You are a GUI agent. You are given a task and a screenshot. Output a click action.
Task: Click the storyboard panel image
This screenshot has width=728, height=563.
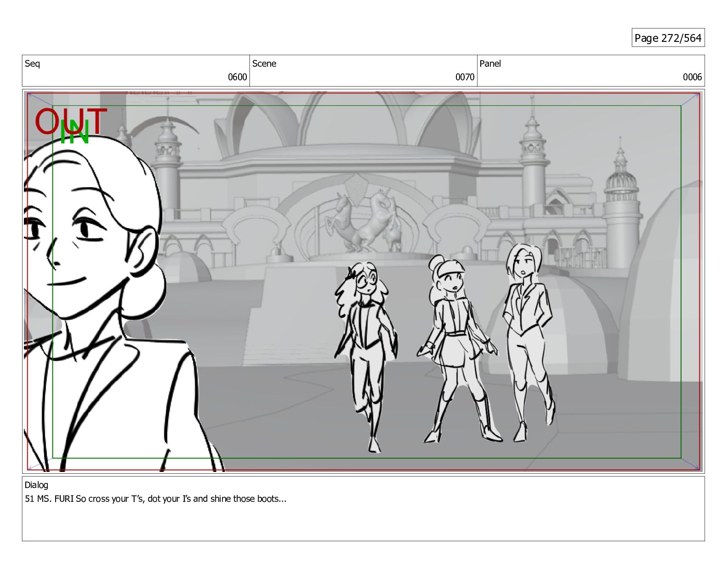[x=363, y=281]
